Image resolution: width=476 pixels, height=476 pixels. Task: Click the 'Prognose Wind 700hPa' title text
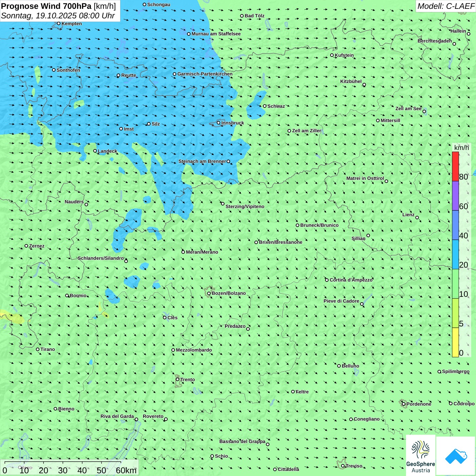(46, 6)
